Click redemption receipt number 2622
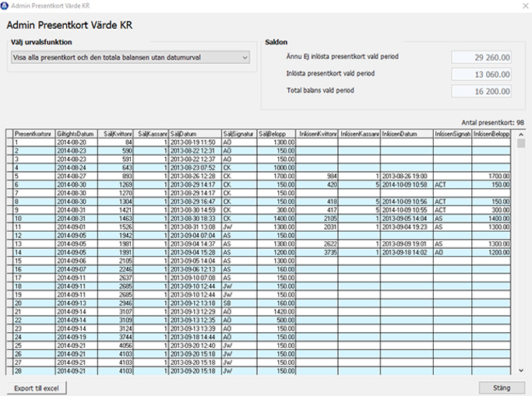Screen dimensions: 532x396 (x=317, y=244)
